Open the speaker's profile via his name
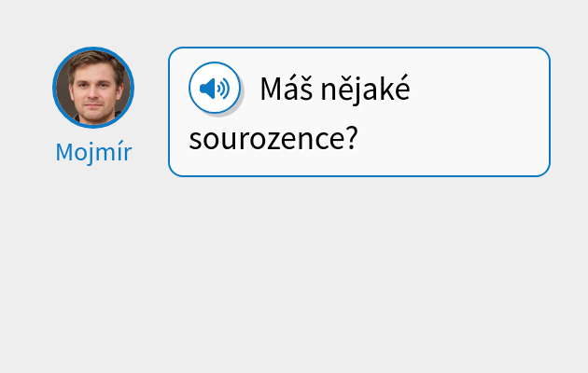Viewport: 588px width, 373px height. [x=93, y=152]
